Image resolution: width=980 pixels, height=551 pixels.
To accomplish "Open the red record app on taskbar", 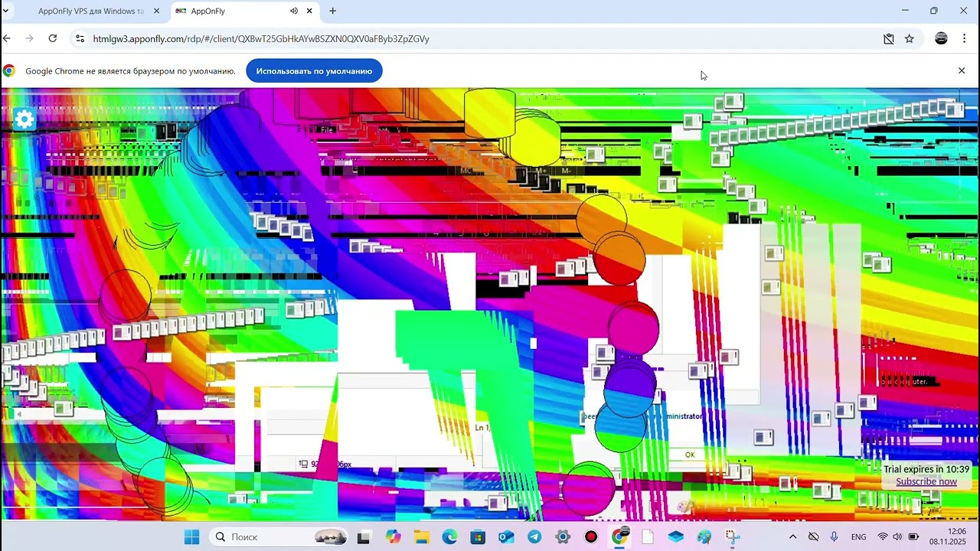I will tap(591, 537).
